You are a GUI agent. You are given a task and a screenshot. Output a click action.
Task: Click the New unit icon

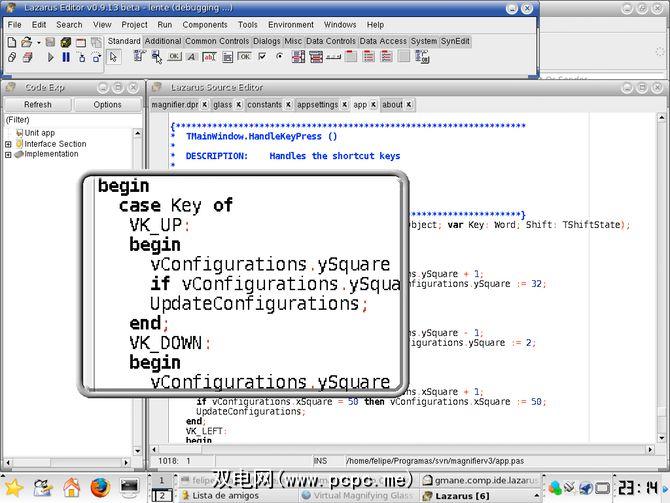pyautogui.click(x=12, y=42)
